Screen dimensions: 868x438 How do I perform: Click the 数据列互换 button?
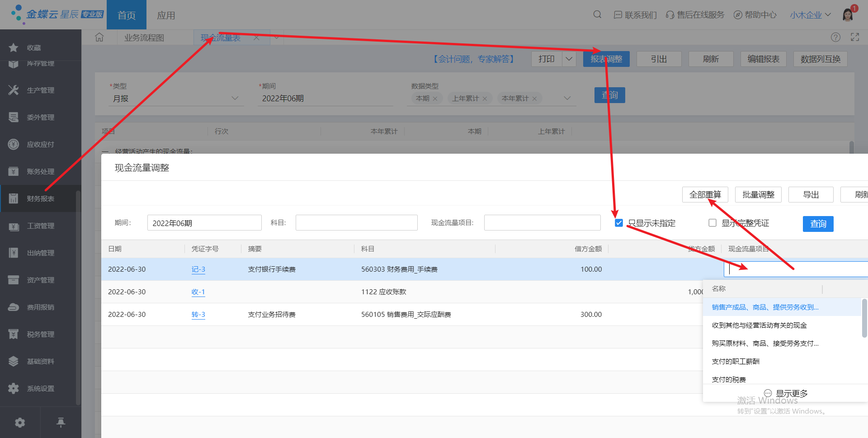click(820, 59)
